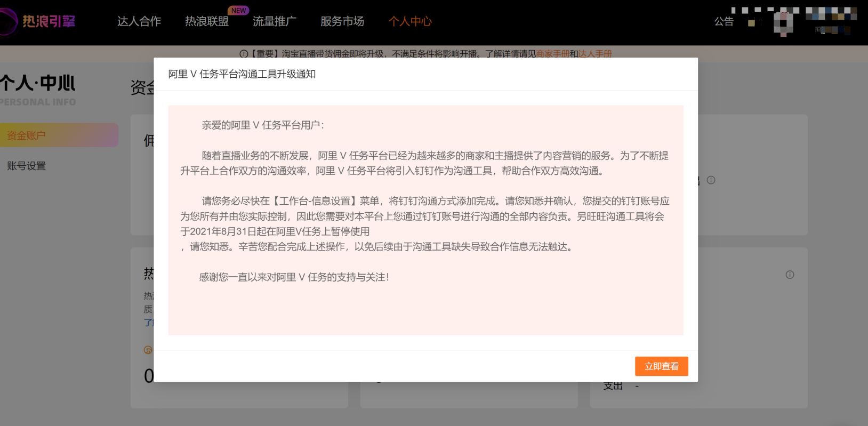
Task: Click the 立即查看 button
Action: tap(662, 366)
